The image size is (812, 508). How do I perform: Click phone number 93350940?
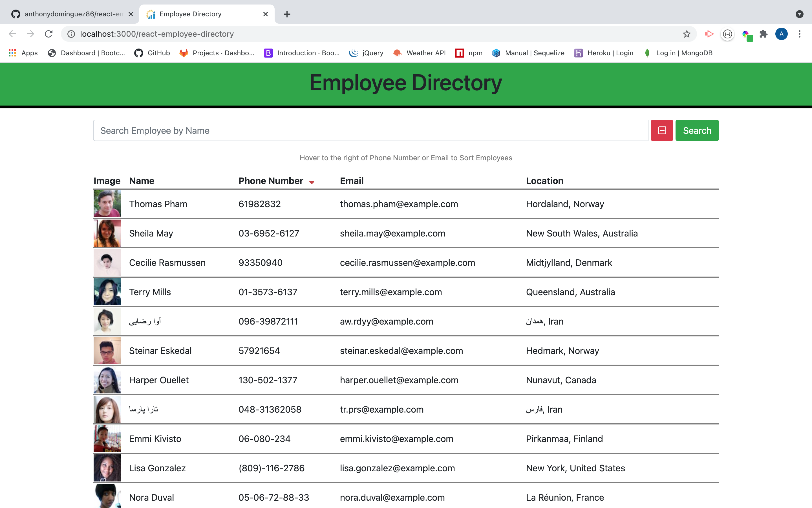click(261, 262)
